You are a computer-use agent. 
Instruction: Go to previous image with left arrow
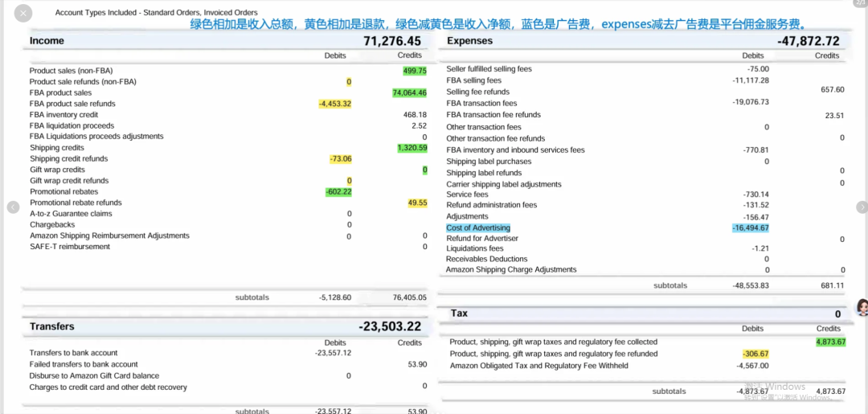(x=13, y=207)
